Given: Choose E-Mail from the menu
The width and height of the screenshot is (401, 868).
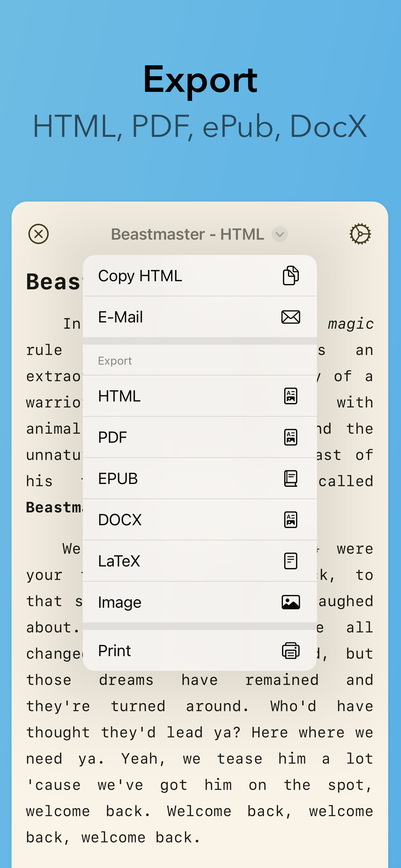Looking at the screenshot, I should [x=200, y=317].
